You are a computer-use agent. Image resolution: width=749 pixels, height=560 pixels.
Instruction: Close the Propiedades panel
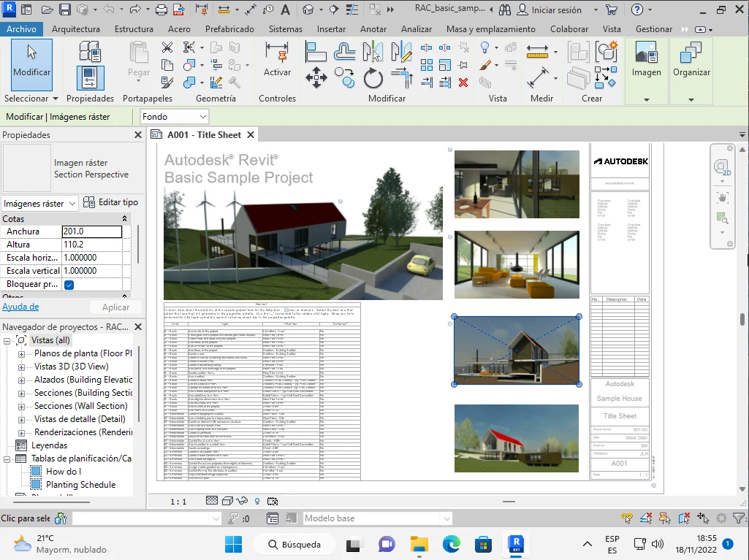point(138,135)
